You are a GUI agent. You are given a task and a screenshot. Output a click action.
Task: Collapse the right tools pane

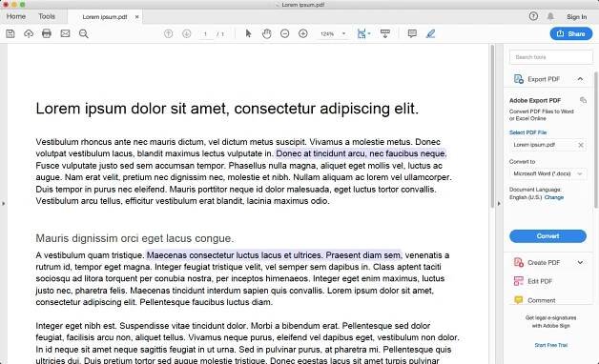499,204
